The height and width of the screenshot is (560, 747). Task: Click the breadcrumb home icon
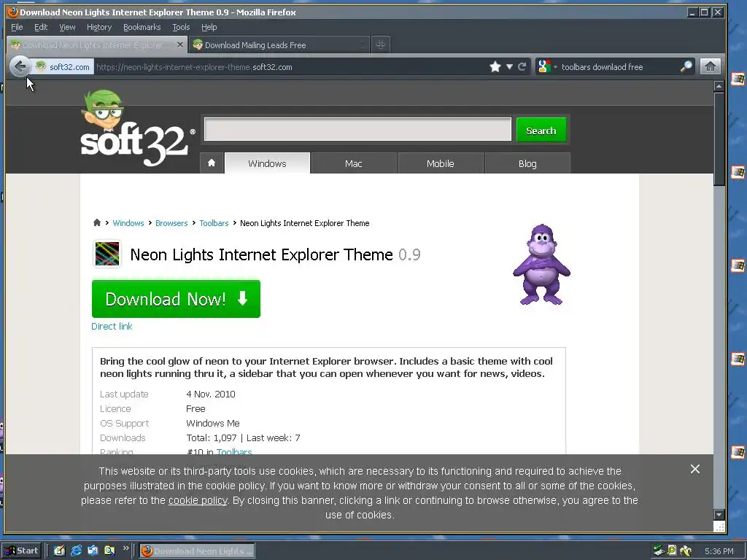[x=97, y=222]
